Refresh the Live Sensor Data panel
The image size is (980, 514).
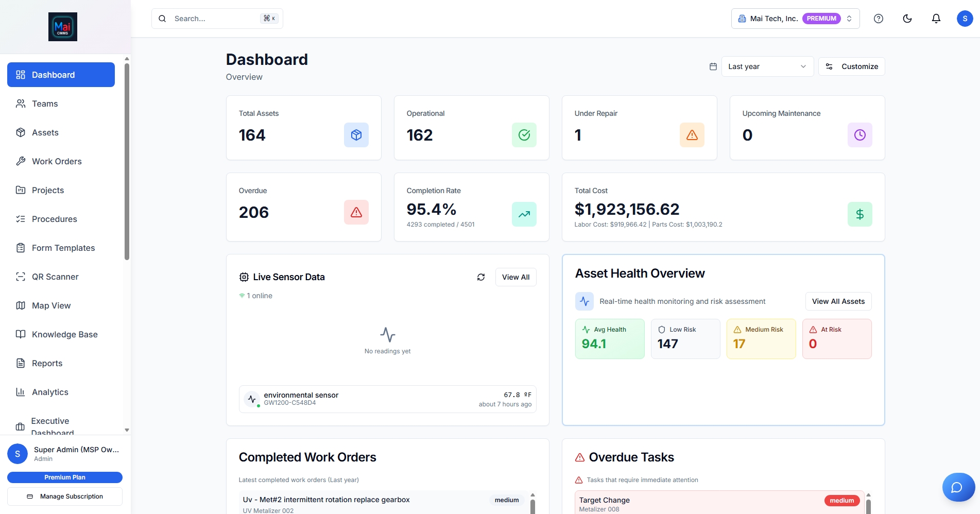coord(480,277)
